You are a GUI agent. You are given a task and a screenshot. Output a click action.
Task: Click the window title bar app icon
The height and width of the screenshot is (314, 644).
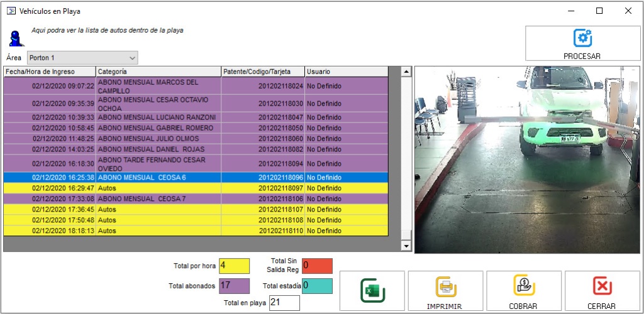pyautogui.click(x=11, y=11)
